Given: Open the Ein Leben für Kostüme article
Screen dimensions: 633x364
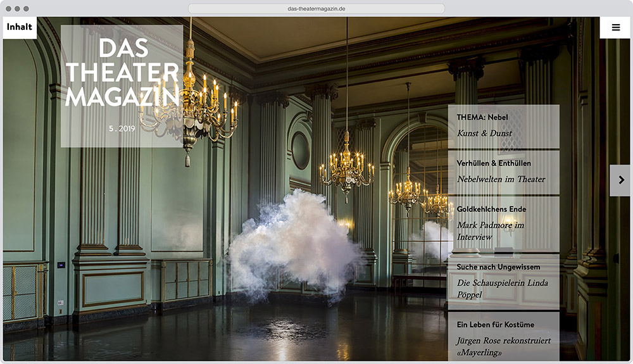Looking at the screenshot, I should click(x=495, y=325).
